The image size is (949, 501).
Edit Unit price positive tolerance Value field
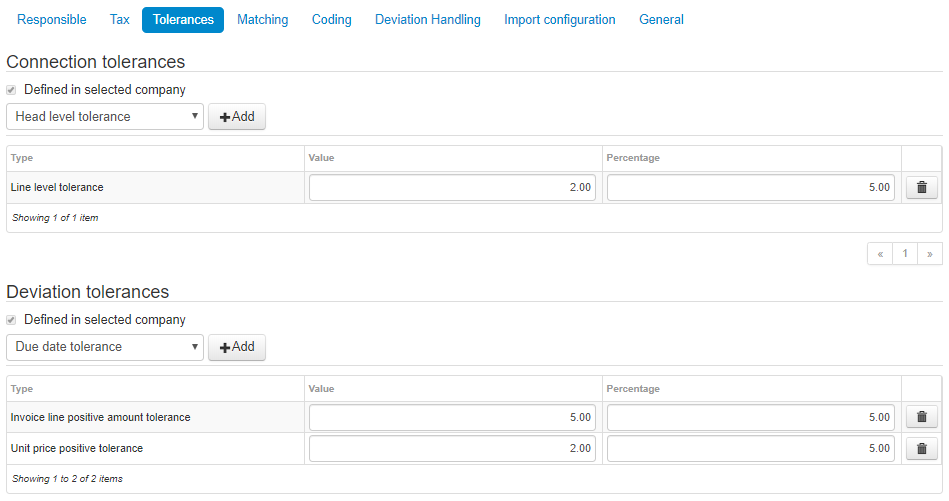pyautogui.click(x=452, y=448)
